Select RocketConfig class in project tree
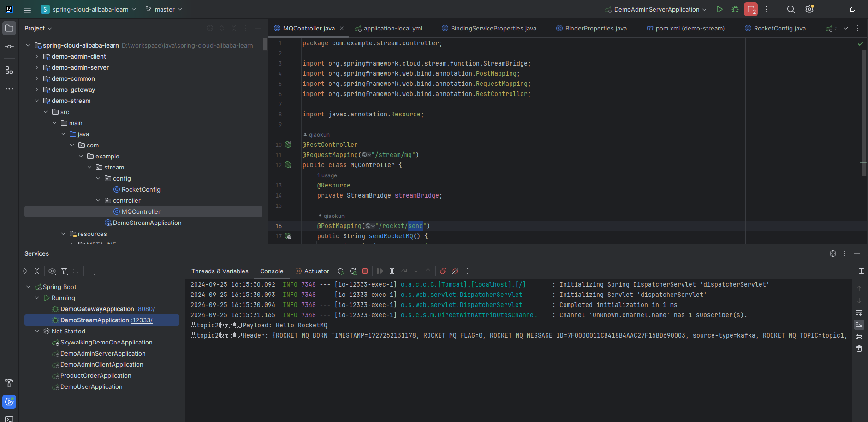The width and height of the screenshot is (868, 422). click(x=141, y=189)
